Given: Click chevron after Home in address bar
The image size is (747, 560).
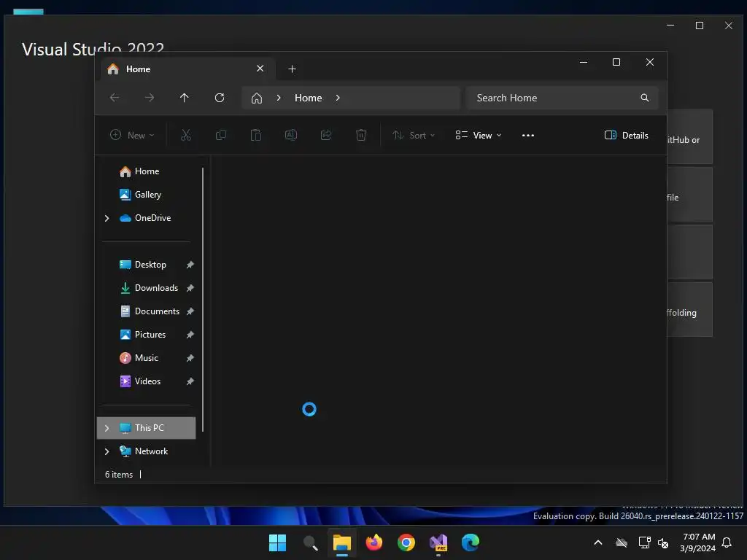Looking at the screenshot, I should 338,98.
